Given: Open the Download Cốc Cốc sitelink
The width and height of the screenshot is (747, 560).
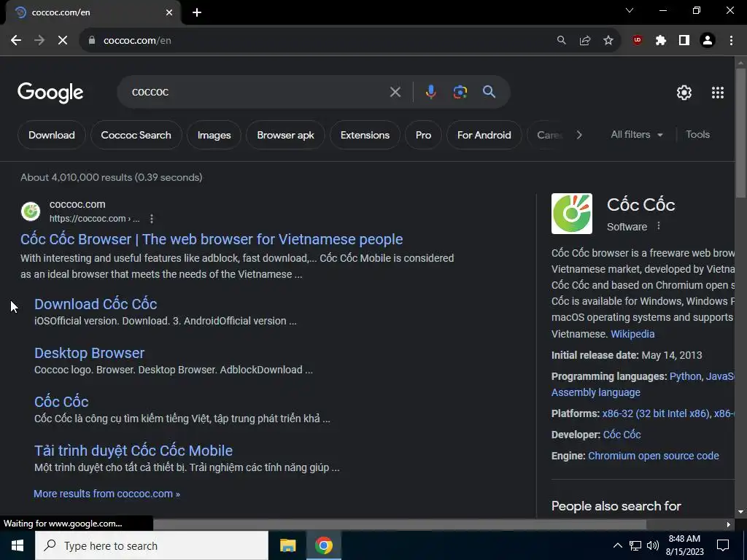Looking at the screenshot, I should tap(96, 304).
